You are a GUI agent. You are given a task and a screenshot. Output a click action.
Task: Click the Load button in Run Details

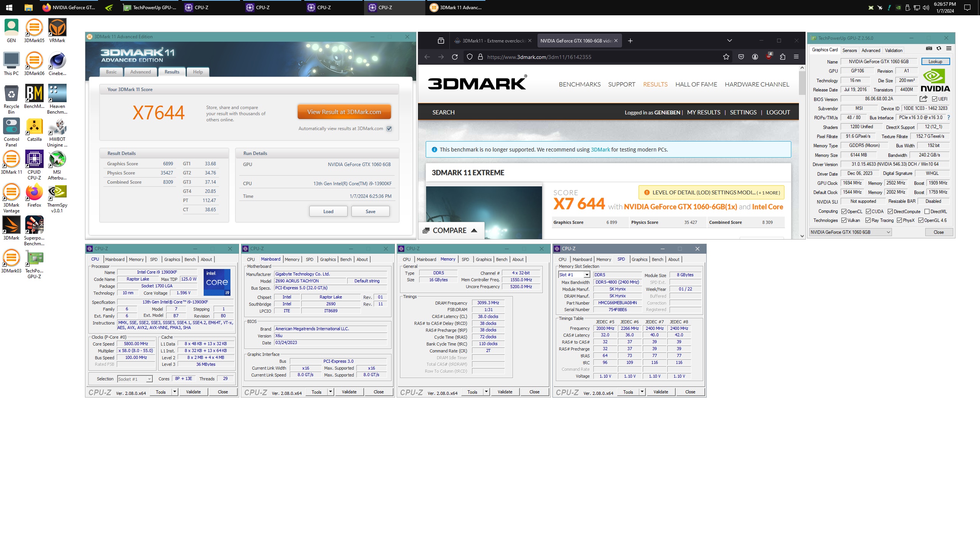[328, 211]
